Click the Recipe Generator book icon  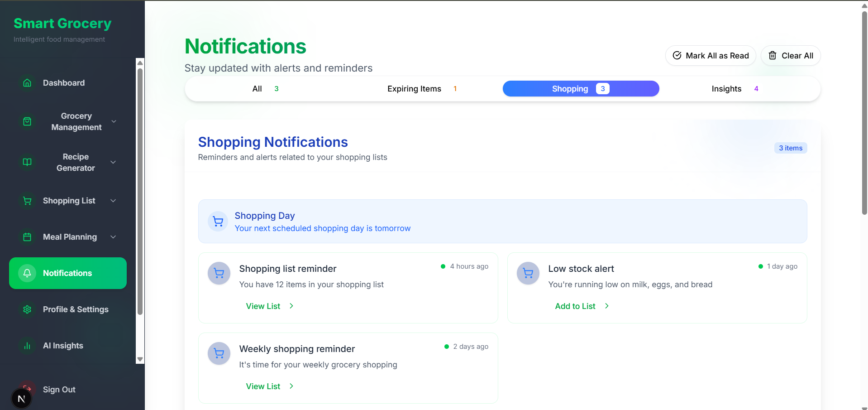pyautogui.click(x=27, y=162)
